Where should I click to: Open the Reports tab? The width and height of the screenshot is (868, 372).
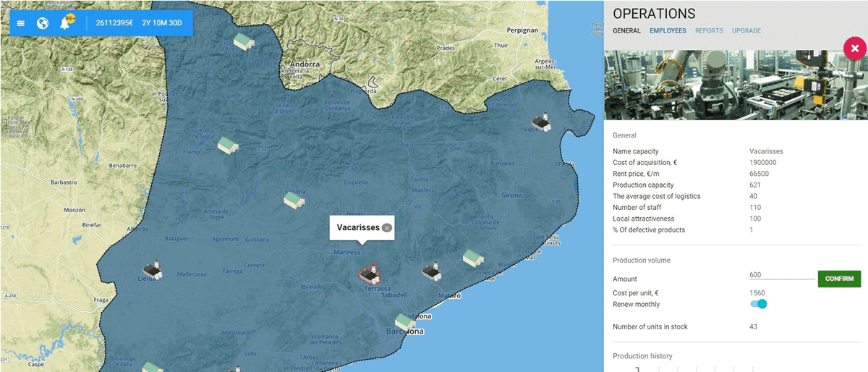click(x=709, y=30)
